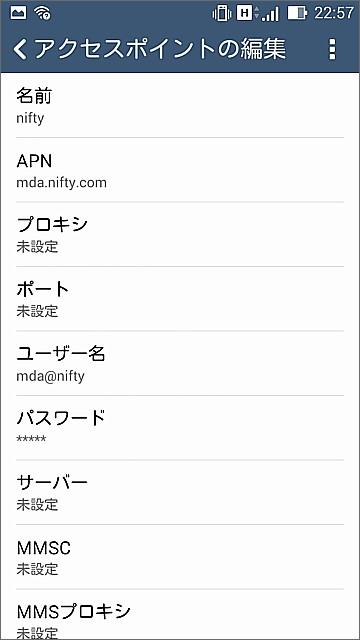This screenshot has width=360, height=640.
Task: Open the プロキシ setting
Action: (180, 235)
